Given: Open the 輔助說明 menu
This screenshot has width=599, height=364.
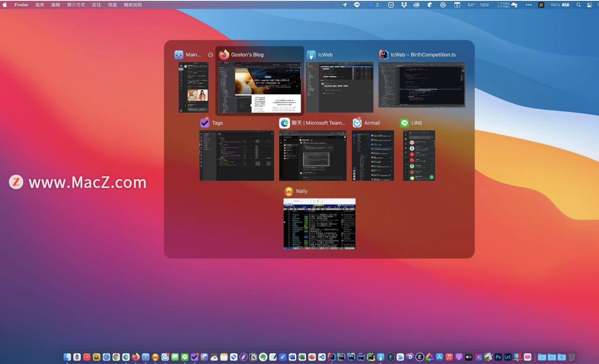Looking at the screenshot, I should pyautogui.click(x=133, y=5).
